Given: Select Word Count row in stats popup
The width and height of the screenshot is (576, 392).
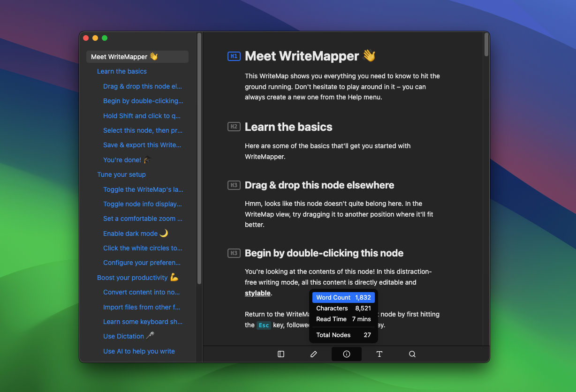Looking at the screenshot, I should tap(343, 297).
